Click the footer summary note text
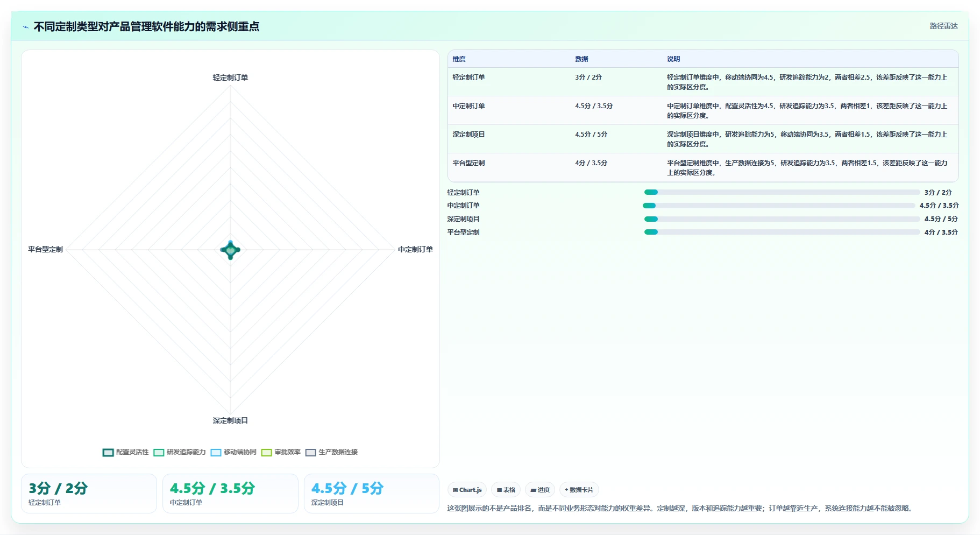 pyautogui.click(x=681, y=508)
